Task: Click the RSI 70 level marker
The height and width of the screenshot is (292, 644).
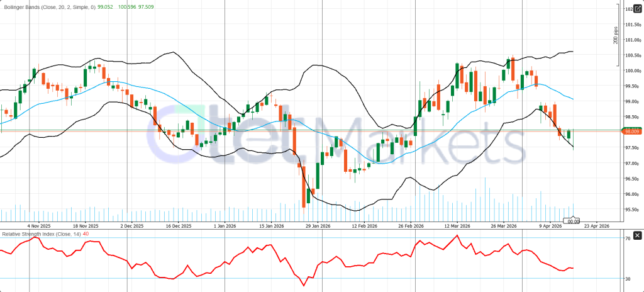Action: [628, 239]
